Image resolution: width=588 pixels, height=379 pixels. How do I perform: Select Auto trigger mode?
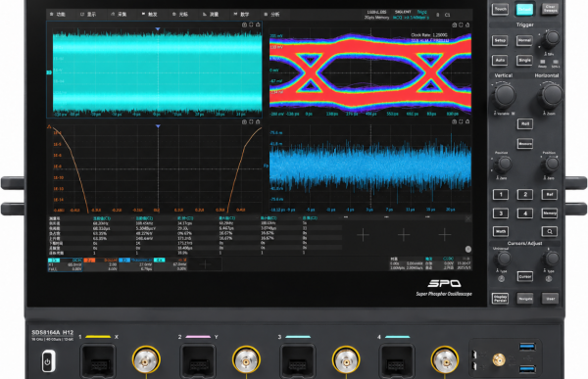click(x=500, y=60)
